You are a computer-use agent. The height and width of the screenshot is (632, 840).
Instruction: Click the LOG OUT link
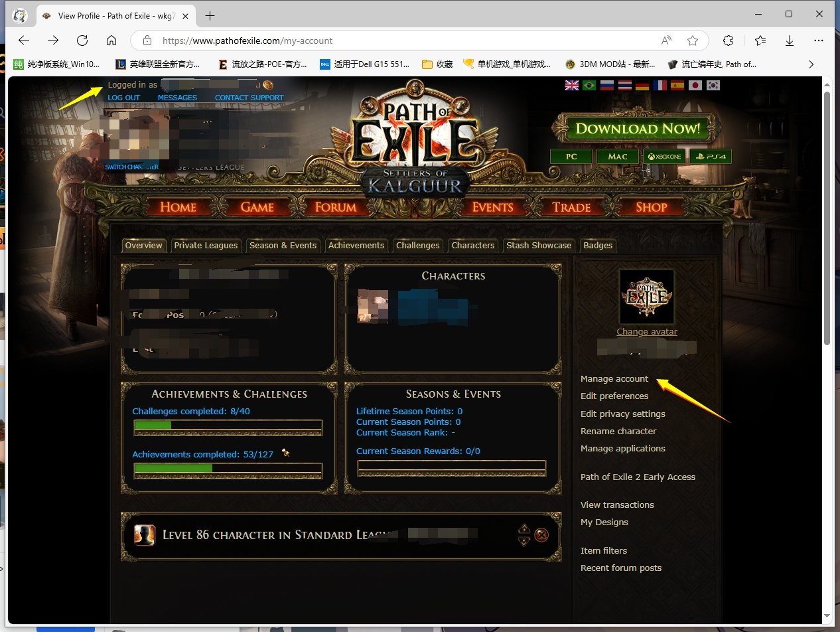[124, 98]
